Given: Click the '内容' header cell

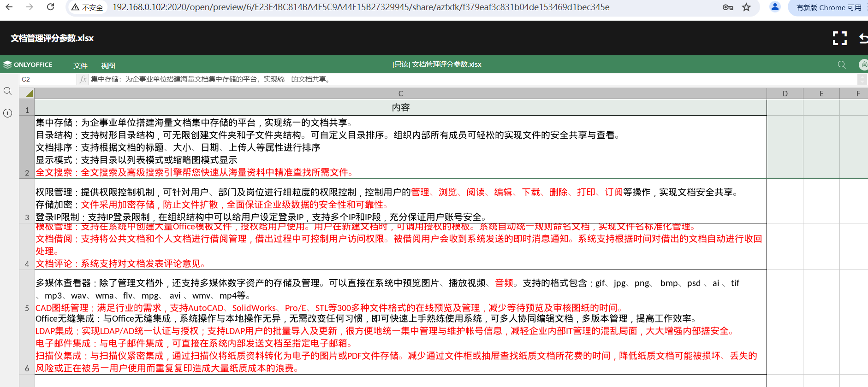Looking at the screenshot, I should pos(400,108).
